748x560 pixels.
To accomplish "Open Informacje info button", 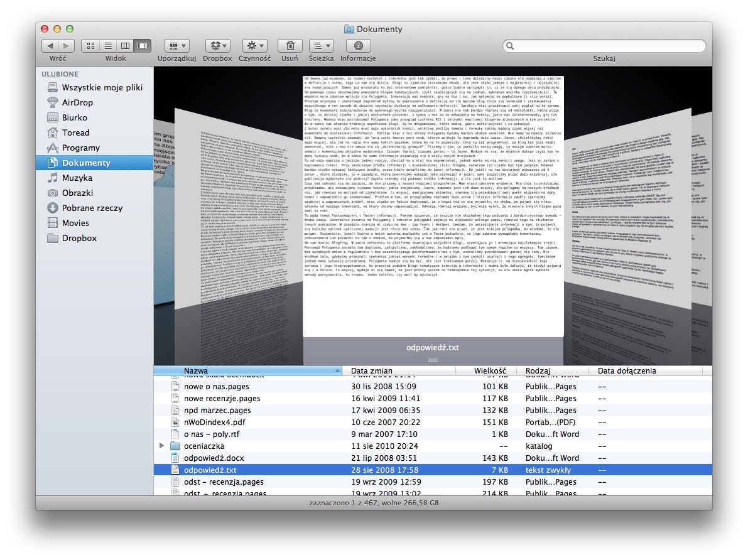I will click(358, 46).
